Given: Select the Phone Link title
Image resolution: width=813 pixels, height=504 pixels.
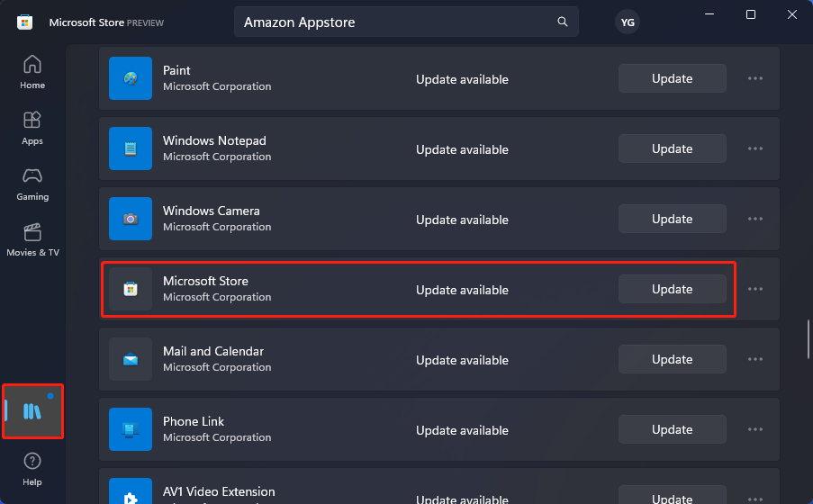Looking at the screenshot, I should (x=194, y=421).
